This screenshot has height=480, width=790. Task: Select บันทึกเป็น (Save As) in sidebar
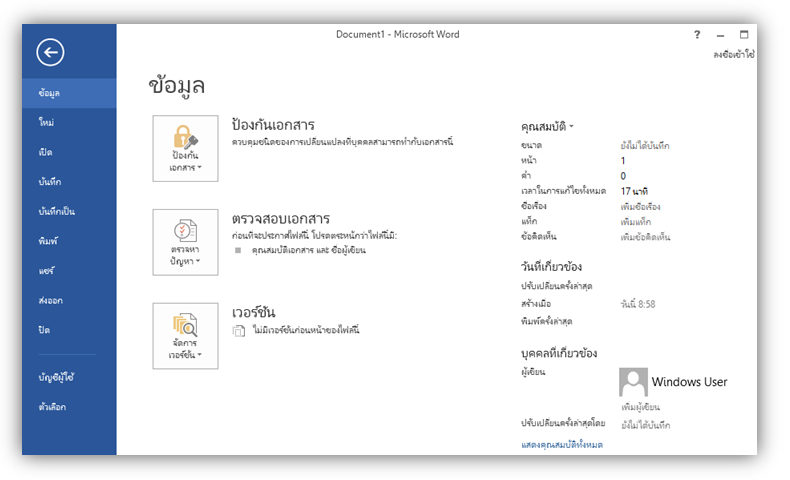69,212
